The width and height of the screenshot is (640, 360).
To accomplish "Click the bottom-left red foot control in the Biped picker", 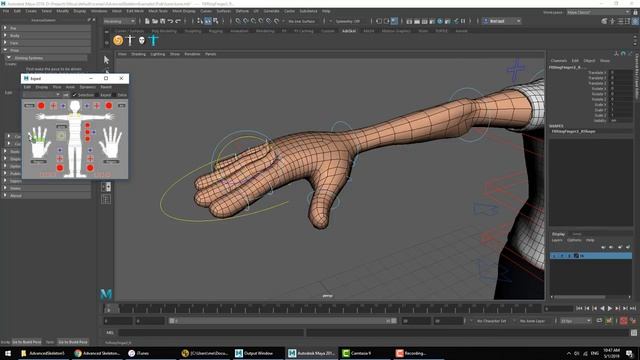I will click(60, 167).
